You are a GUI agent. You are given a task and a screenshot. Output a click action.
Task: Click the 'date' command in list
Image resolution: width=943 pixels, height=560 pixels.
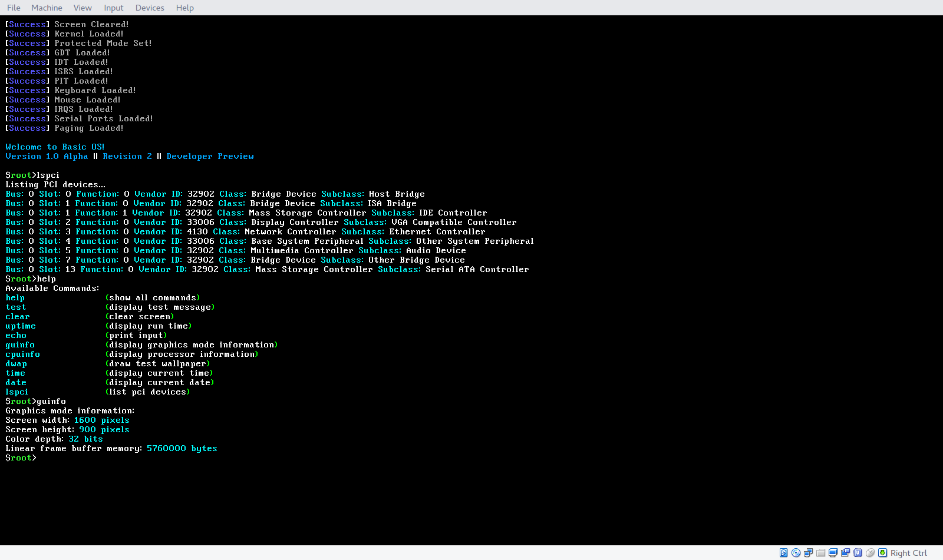pyautogui.click(x=16, y=382)
